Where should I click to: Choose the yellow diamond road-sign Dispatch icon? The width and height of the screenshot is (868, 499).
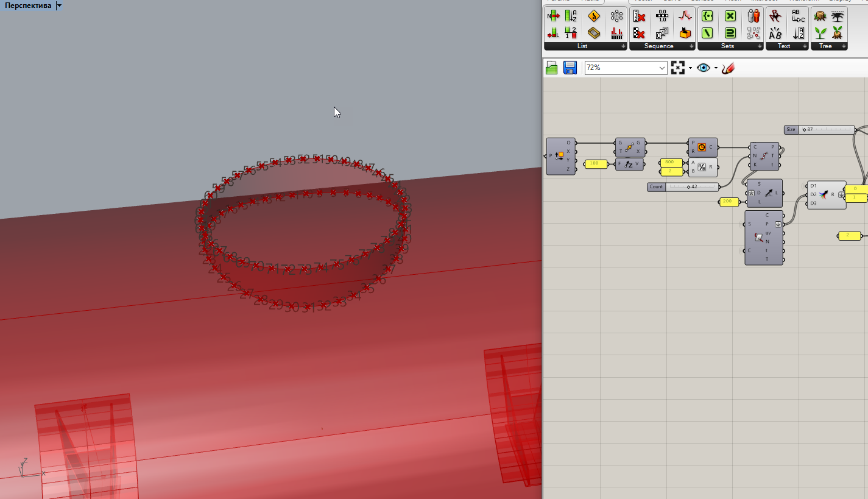[594, 16]
